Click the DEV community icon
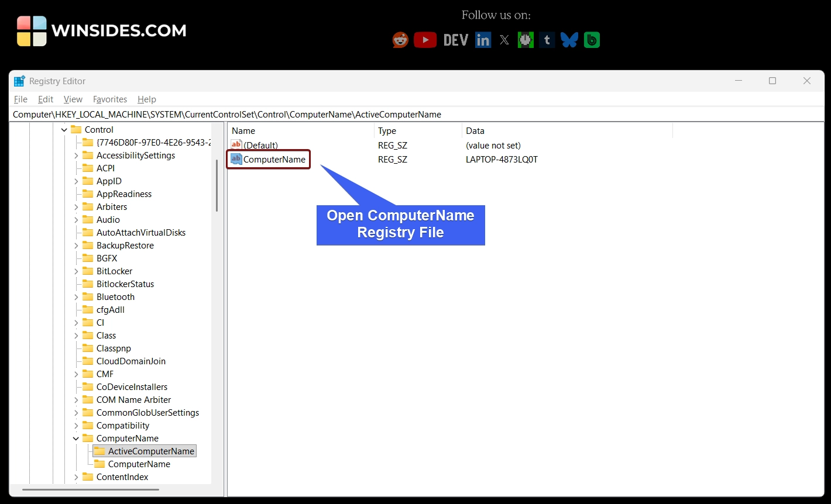The image size is (831, 504). click(x=455, y=40)
